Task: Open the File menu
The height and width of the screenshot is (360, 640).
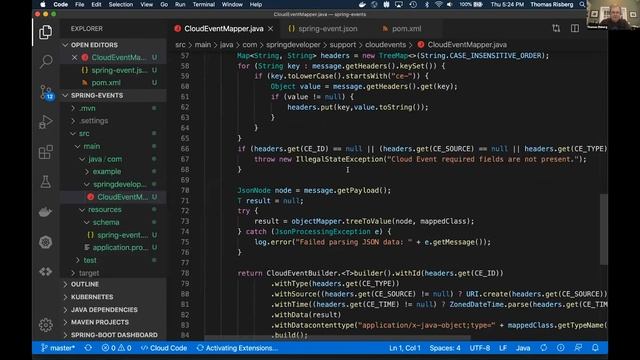Action: [80, 4]
